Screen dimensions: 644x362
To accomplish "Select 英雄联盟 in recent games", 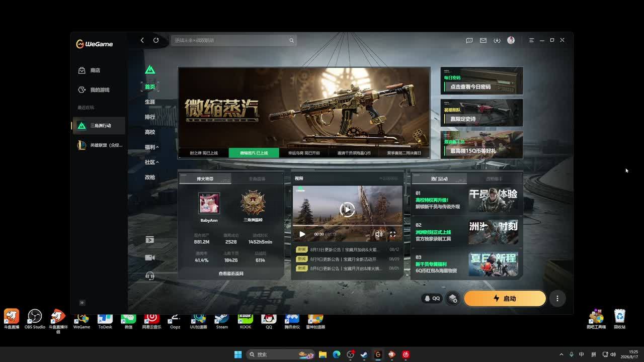I will click(99, 145).
